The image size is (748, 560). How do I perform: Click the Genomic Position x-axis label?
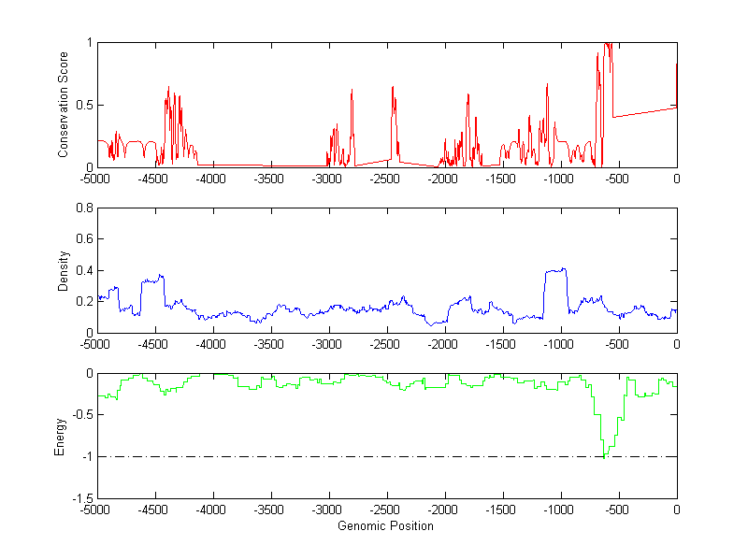tap(385, 526)
